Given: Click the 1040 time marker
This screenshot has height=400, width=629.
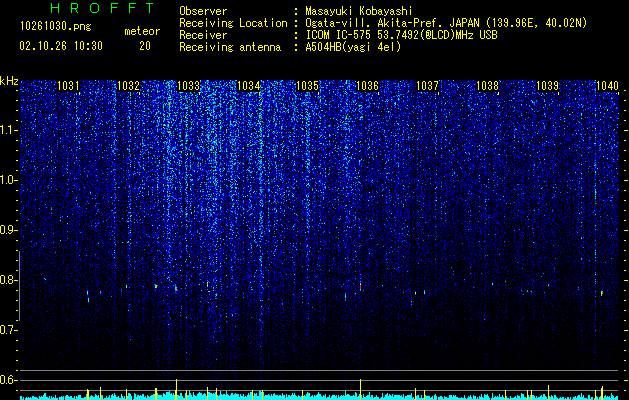Looking at the screenshot, I should 607,85.
